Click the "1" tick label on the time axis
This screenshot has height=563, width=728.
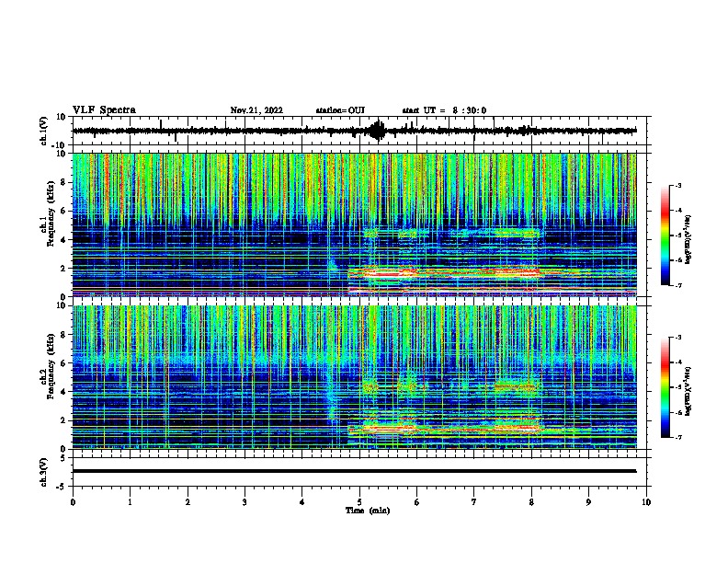[x=130, y=502]
